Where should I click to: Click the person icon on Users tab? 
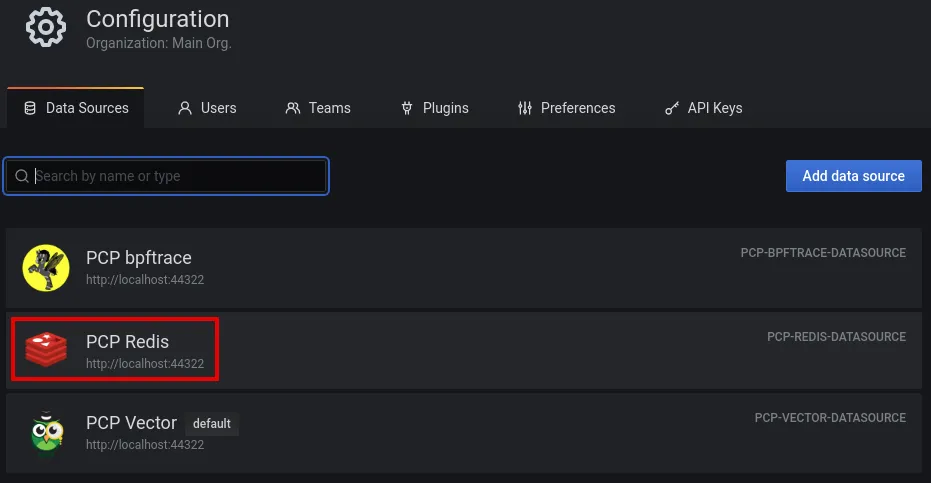tap(185, 108)
